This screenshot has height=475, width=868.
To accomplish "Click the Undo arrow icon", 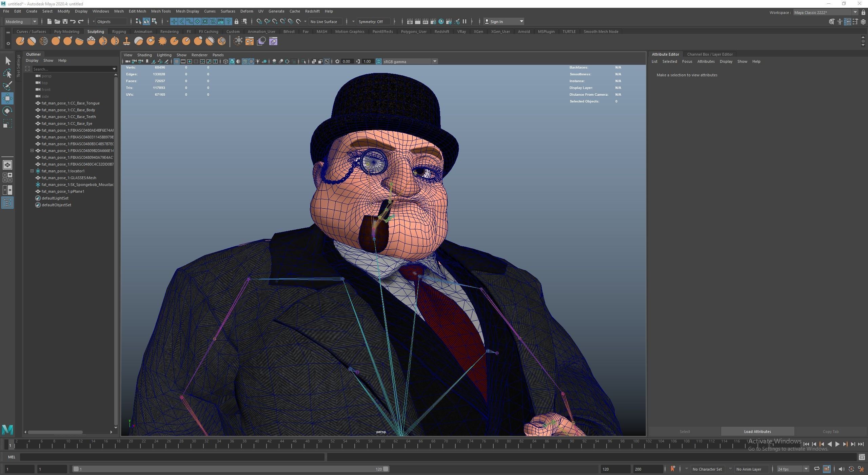I will point(73,21).
